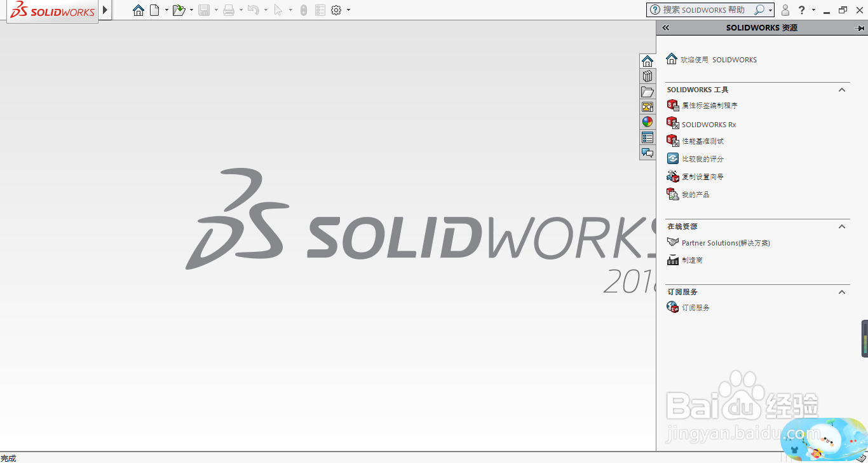Expand the Save dropdown arrow
This screenshot has height=463, width=868.
tap(216, 10)
